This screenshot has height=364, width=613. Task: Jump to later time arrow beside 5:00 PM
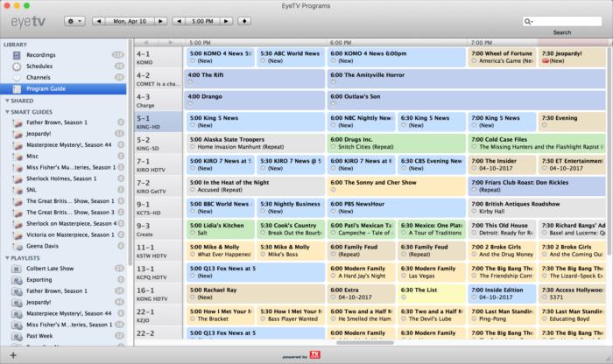[x=226, y=21]
